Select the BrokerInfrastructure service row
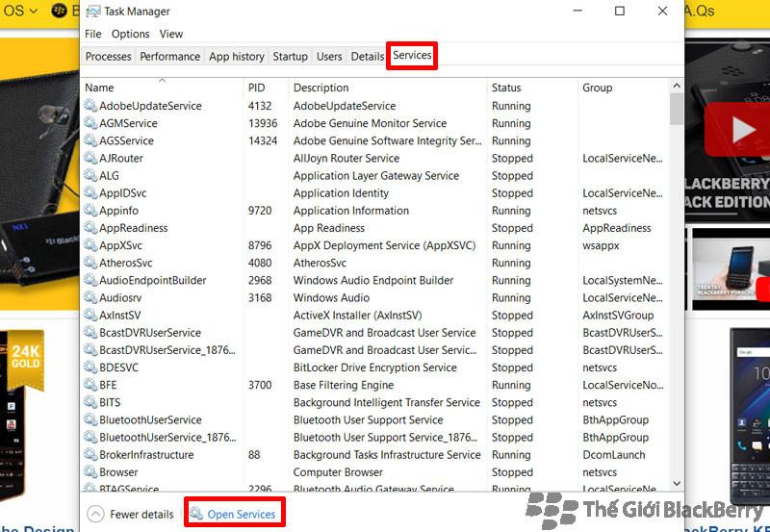Image resolution: width=770 pixels, height=532 pixels. [146, 455]
